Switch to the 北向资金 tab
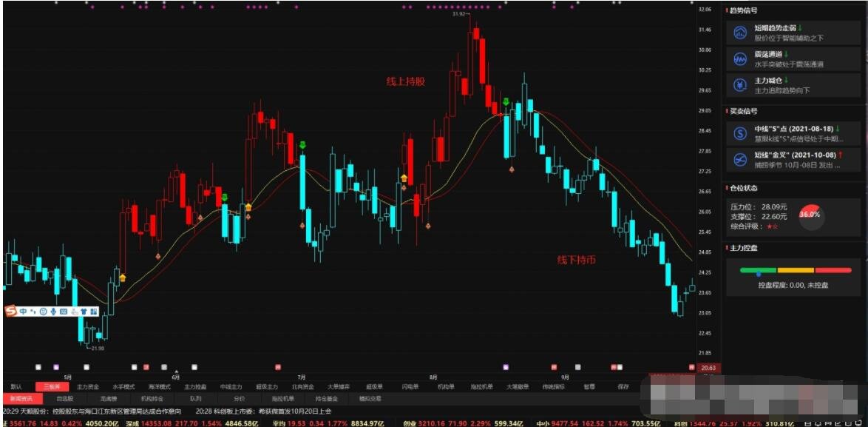The height and width of the screenshot is (427, 868). pyautogui.click(x=303, y=386)
